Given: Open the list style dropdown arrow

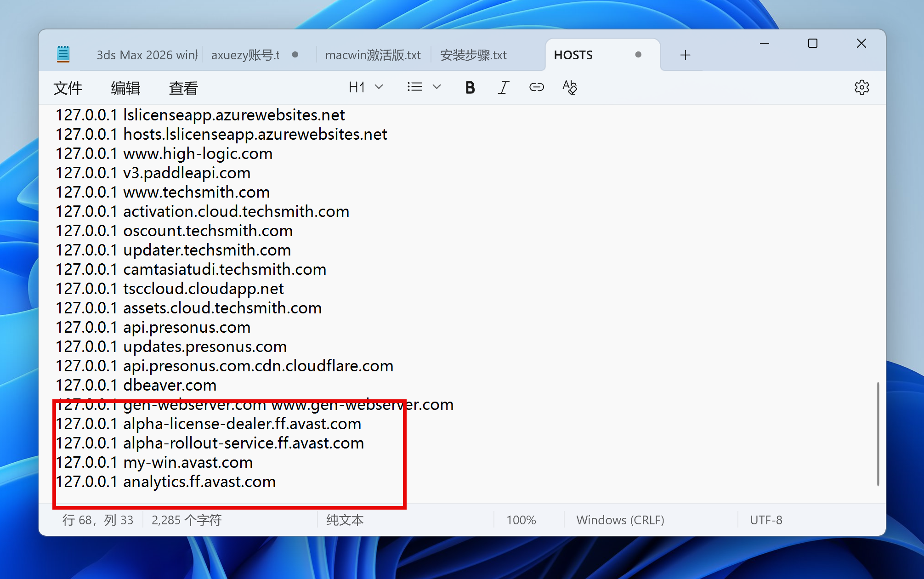Looking at the screenshot, I should pos(437,87).
